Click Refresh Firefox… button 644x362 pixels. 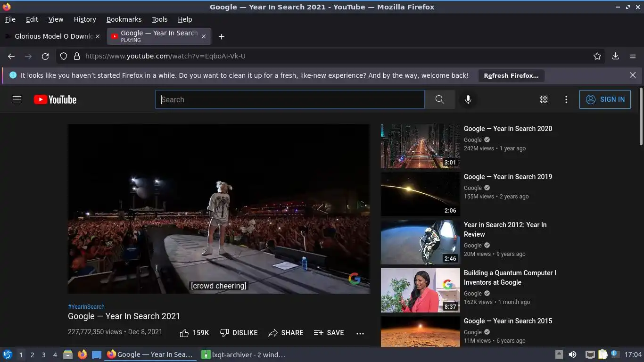(x=511, y=75)
